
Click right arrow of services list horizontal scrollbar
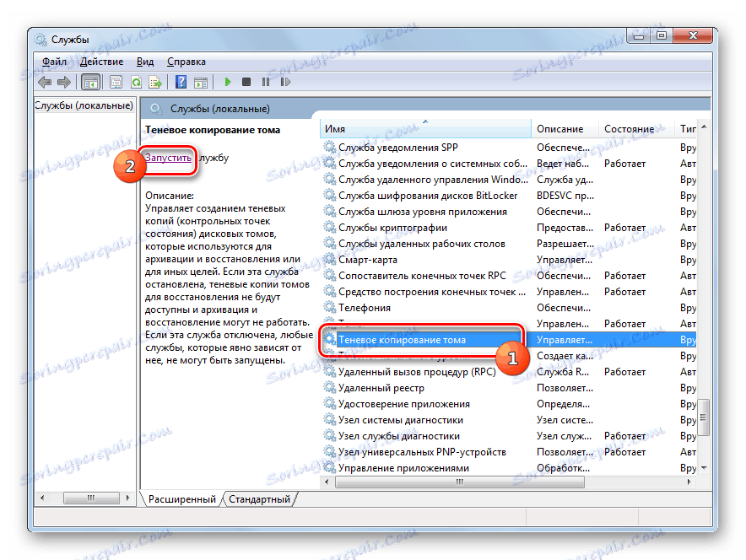tap(689, 482)
